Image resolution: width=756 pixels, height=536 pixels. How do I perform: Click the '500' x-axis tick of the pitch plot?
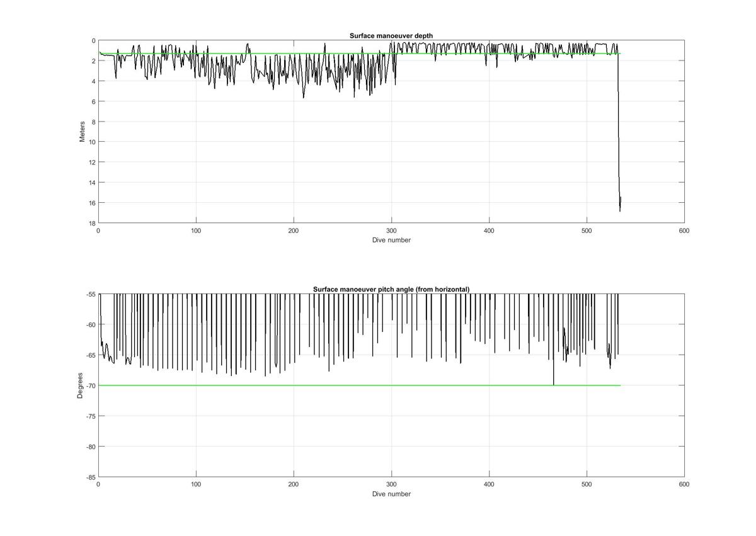[x=587, y=484]
